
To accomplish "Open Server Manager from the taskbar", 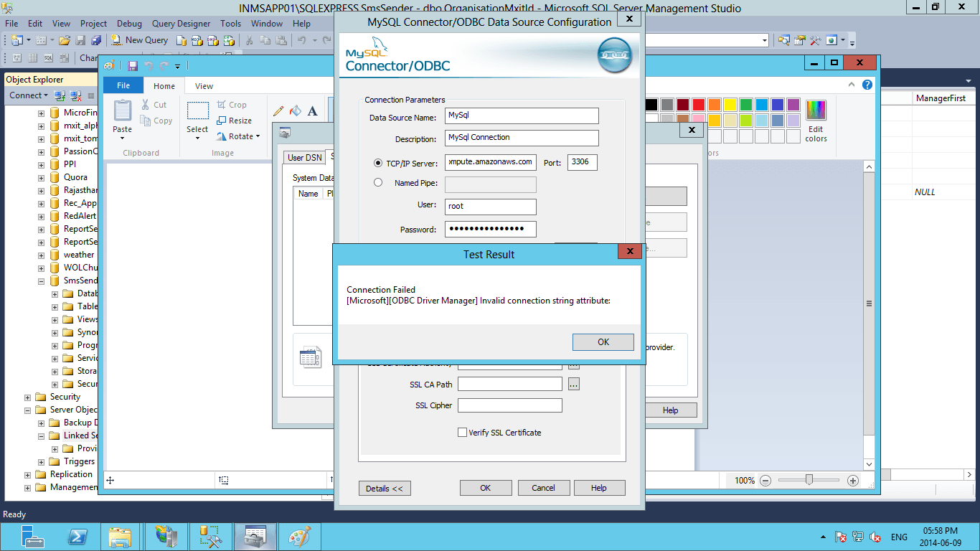I will coord(32,537).
